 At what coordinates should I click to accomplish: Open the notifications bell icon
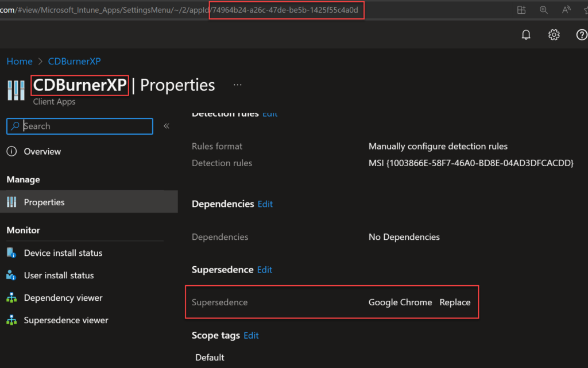pyautogui.click(x=526, y=35)
